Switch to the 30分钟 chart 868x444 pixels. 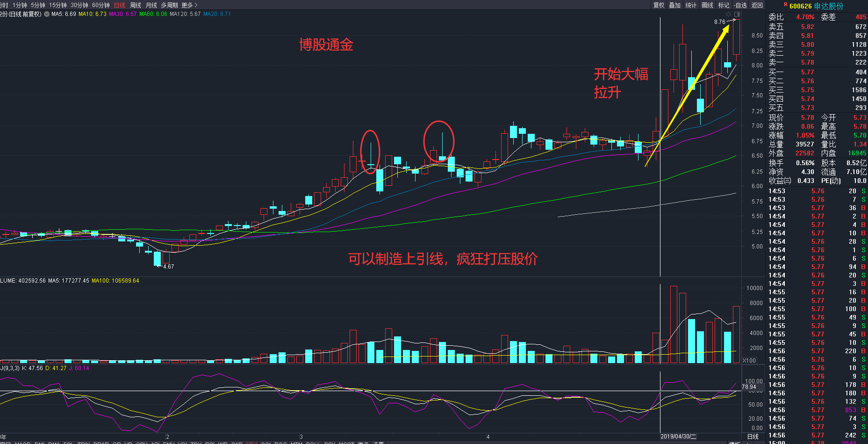tap(79, 5)
